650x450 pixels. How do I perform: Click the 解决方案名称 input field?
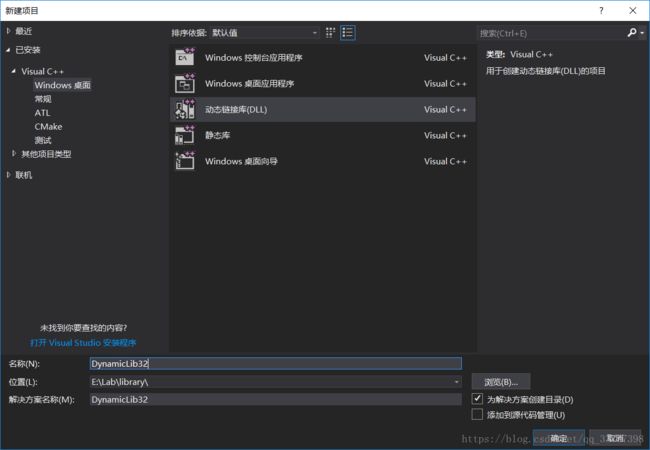[x=275, y=399]
